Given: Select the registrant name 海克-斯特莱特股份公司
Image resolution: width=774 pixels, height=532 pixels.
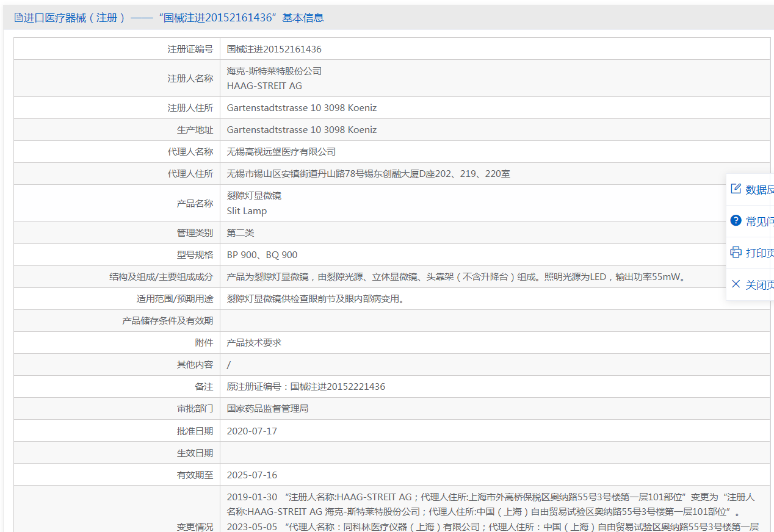Looking at the screenshot, I should click(274, 71).
